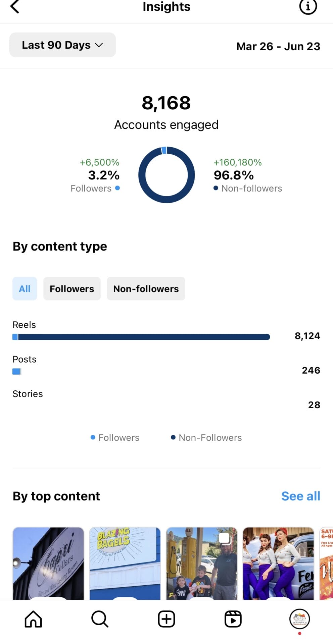Open the pin-up women thumbnail
333x644 pixels.
pyautogui.click(x=278, y=563)
